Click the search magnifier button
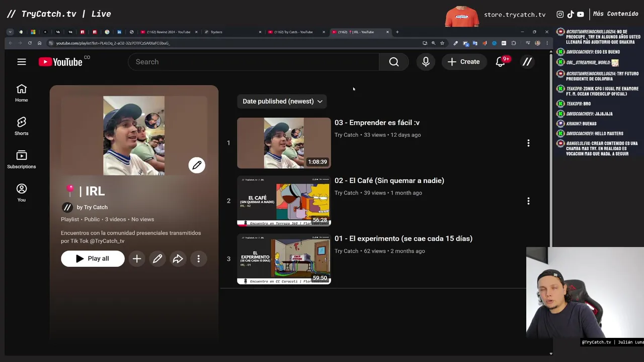This screenshot has height=362, width=644. coord(394,62)
